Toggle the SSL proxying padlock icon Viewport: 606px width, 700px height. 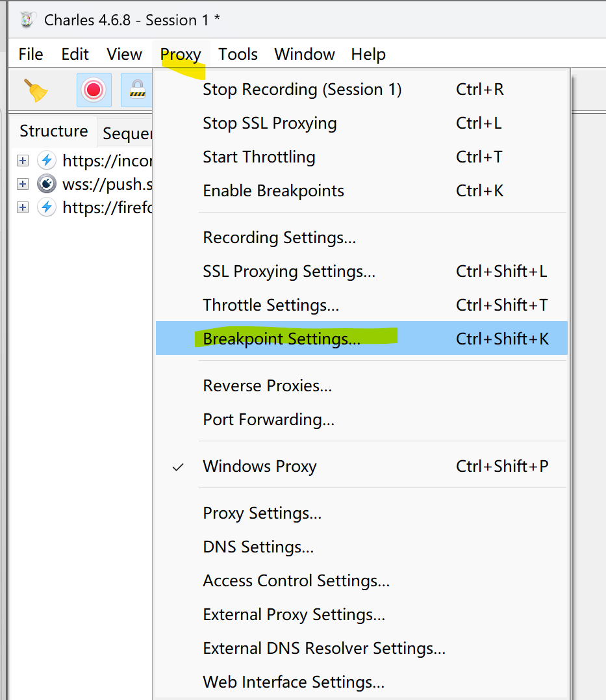137,90
